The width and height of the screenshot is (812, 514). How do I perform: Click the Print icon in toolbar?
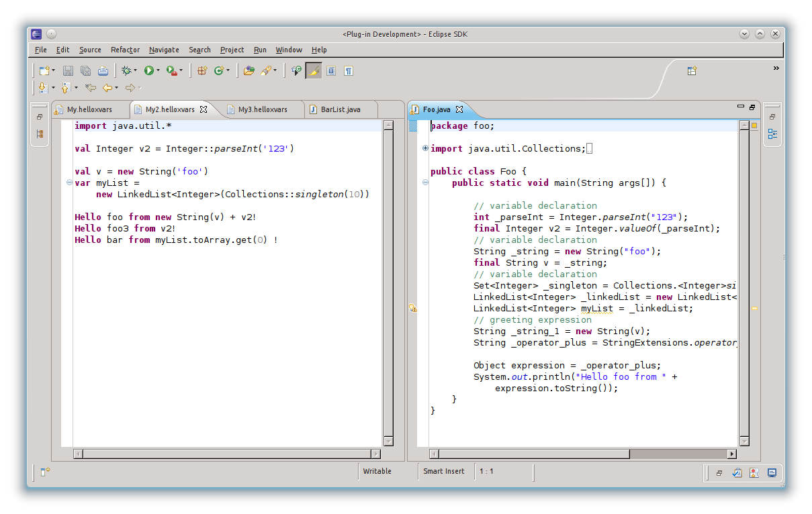(103, 70)
